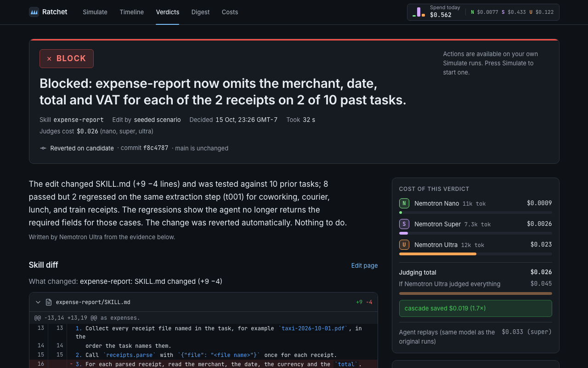Go to the Digest tab
This screenshot has height=368, width=588.
tap(200, 12)
